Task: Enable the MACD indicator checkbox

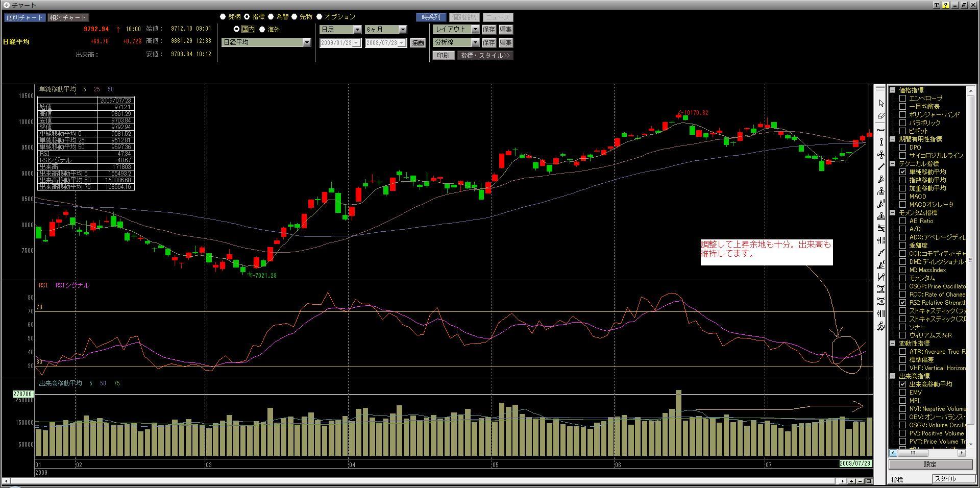Action: click(x=902, y=197)
